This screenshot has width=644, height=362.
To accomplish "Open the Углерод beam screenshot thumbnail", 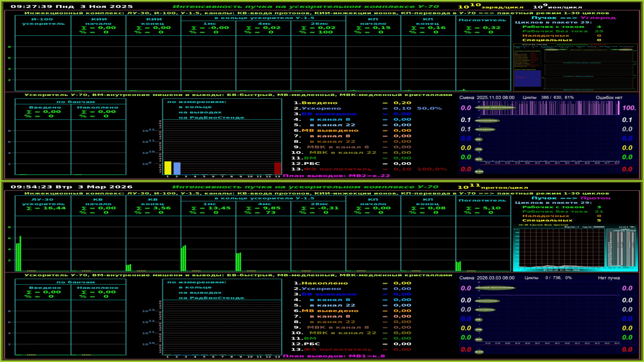I will click(575, 67).
